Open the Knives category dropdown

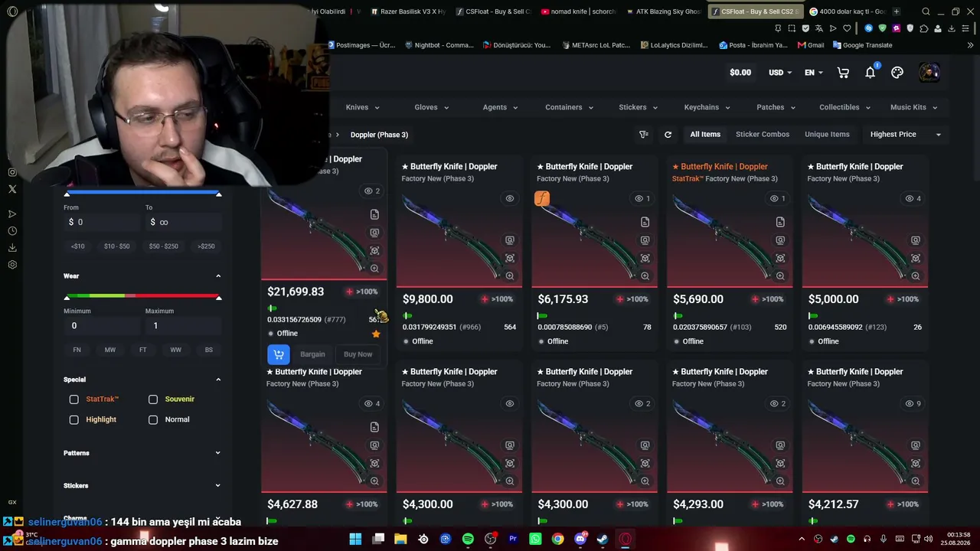point(363,107)
